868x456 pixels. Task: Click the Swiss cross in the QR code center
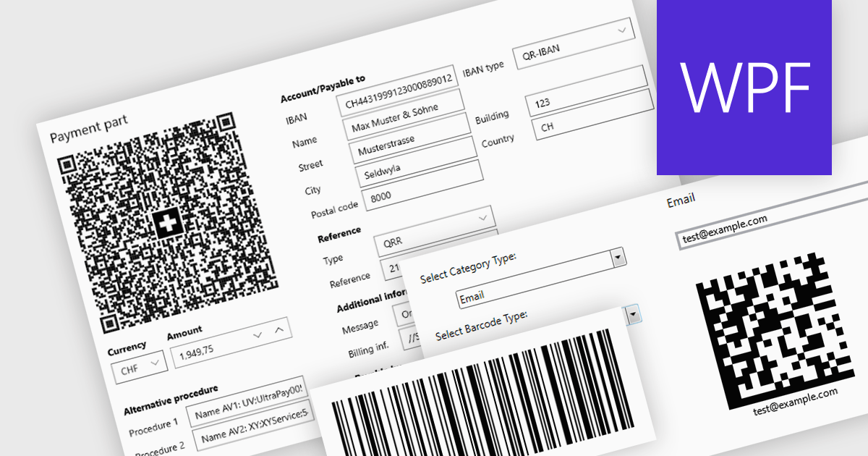[x=169, y=223]
